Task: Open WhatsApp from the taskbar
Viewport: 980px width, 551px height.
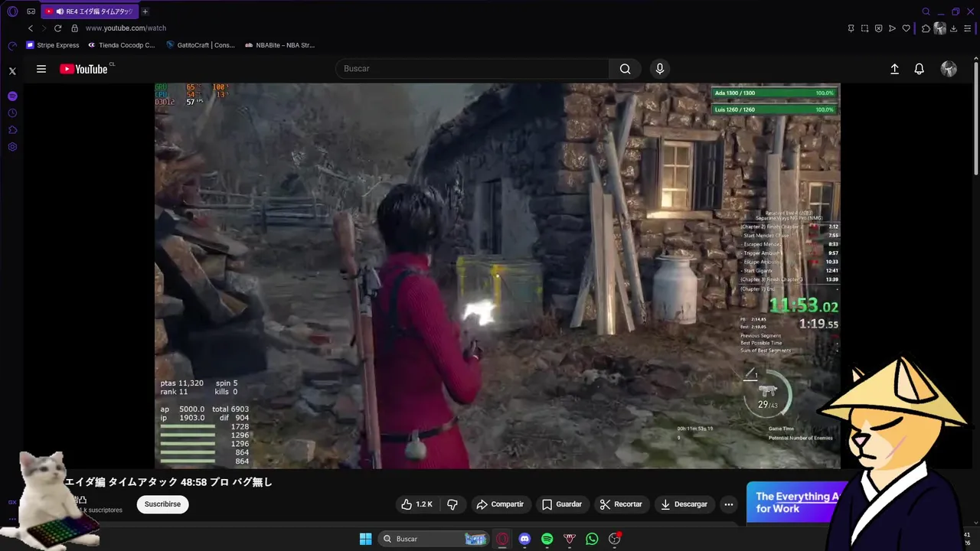Action: click(x=592, y=539)
